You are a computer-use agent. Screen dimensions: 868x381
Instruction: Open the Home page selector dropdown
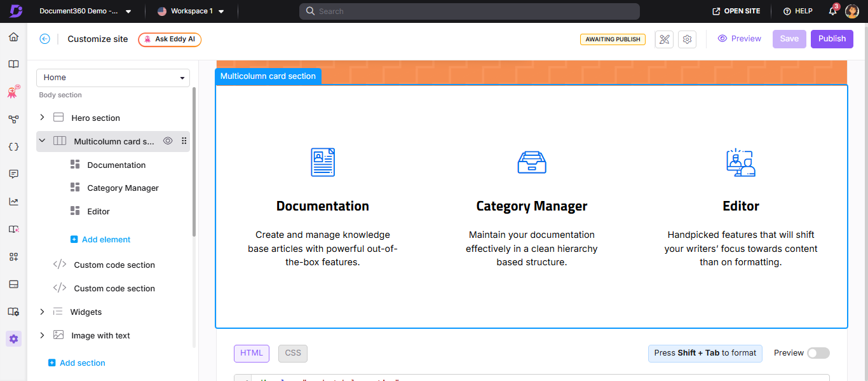click(113, 78)
